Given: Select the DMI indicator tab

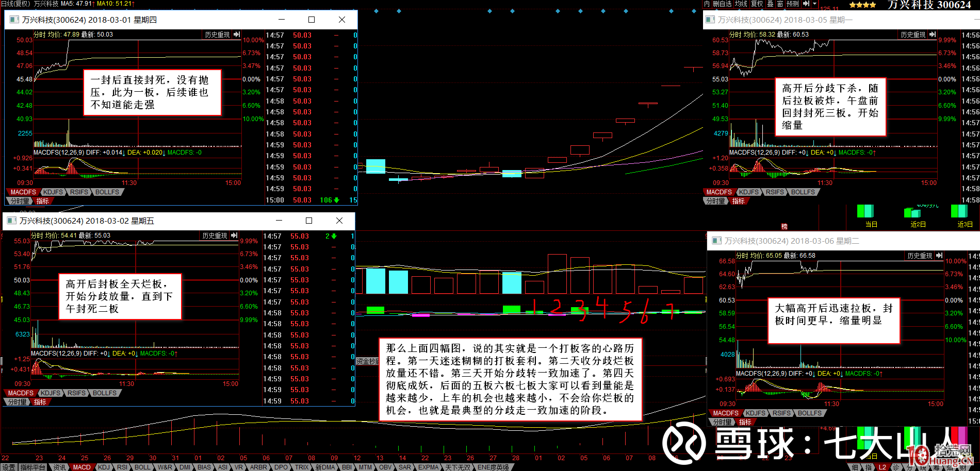Looking at the screenshot, I should (x=185, y=467).
